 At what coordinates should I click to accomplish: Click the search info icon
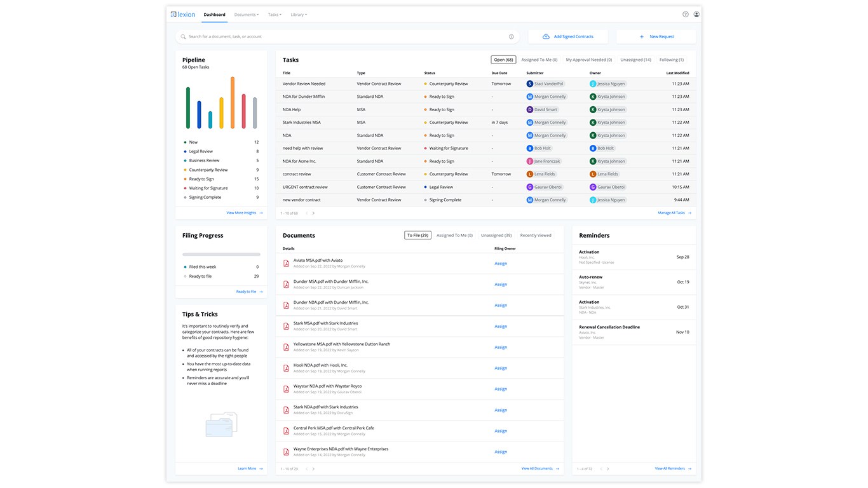point(511,37)
